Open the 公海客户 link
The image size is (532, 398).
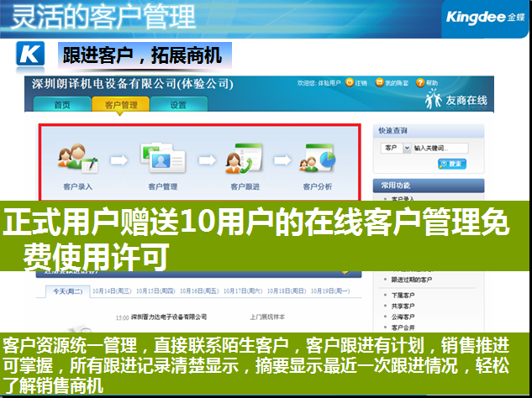403,317
